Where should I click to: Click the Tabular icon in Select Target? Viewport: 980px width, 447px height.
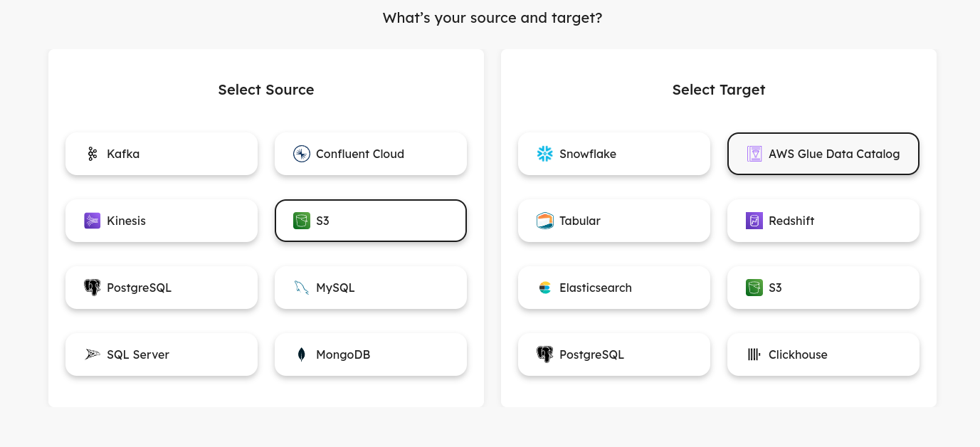click(544, 221)
